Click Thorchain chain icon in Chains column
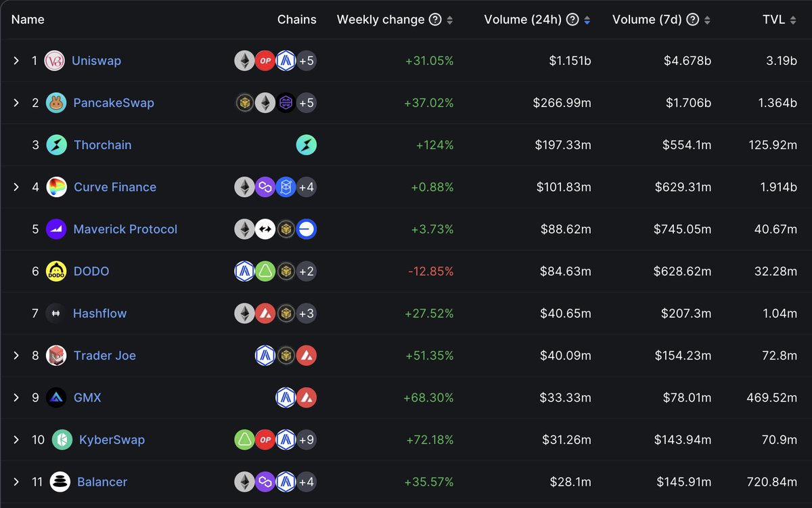Image resolution: width=812 pixels, height=508 pixels. [x=307, y=145]
